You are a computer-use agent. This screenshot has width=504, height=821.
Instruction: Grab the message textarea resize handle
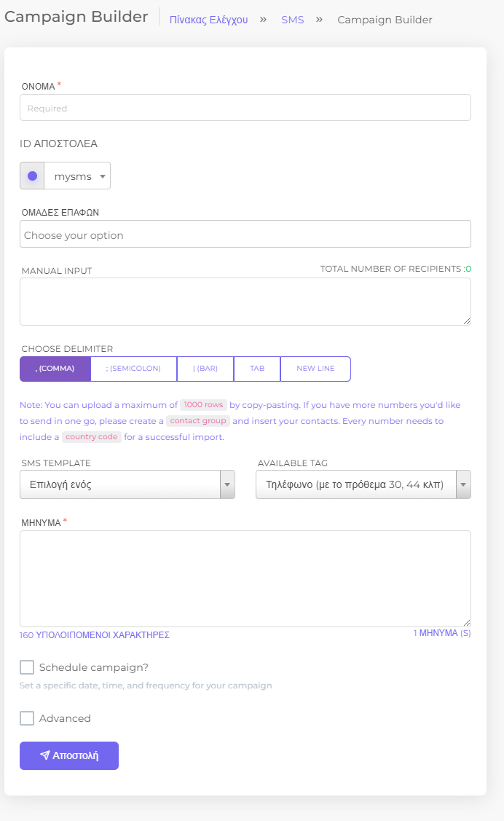click(x=467, y=623)
